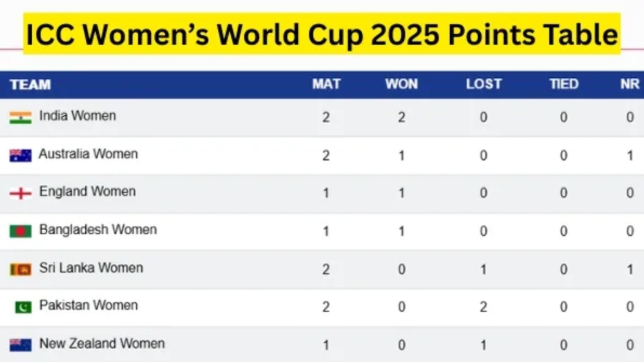The width and height of the screenshot is (644, 362).
Task: Click the New Zealand flag icon
Action: tap(20, 345)
